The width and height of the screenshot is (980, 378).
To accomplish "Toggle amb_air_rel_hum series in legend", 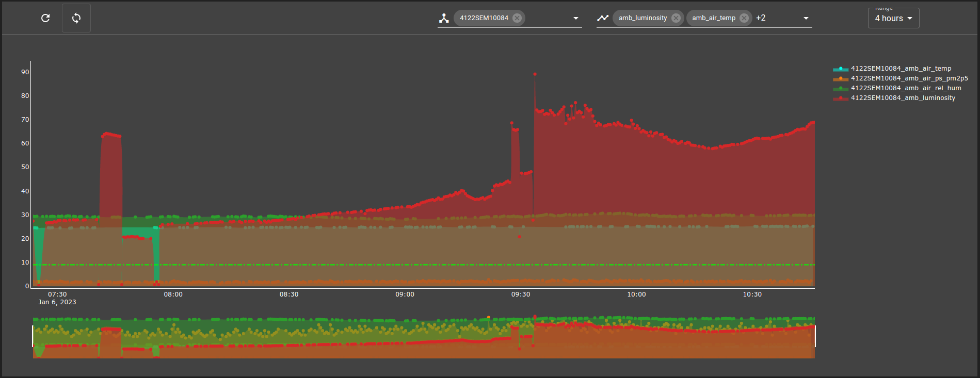I will pos(897,88).
